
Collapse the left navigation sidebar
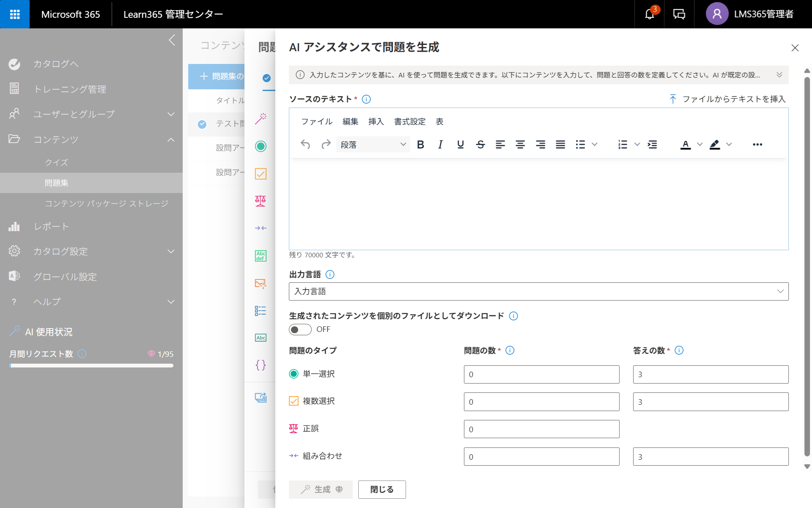pyautogui.click(x=172, y=40)
